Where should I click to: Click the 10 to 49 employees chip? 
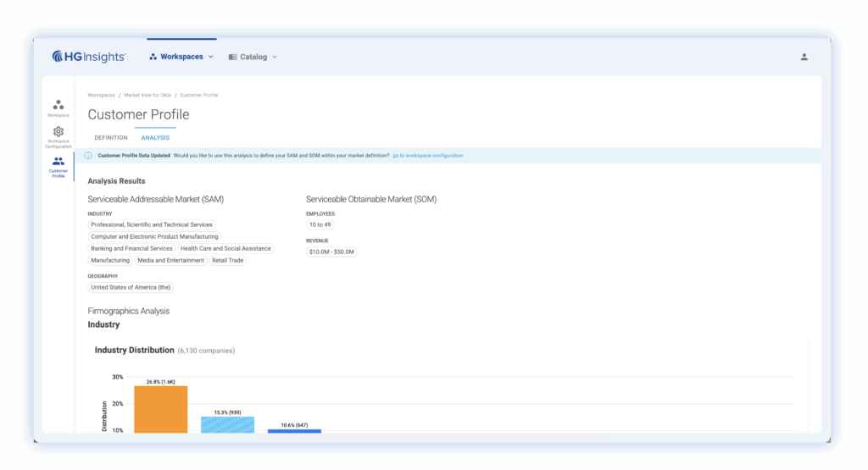pos(320,224)
